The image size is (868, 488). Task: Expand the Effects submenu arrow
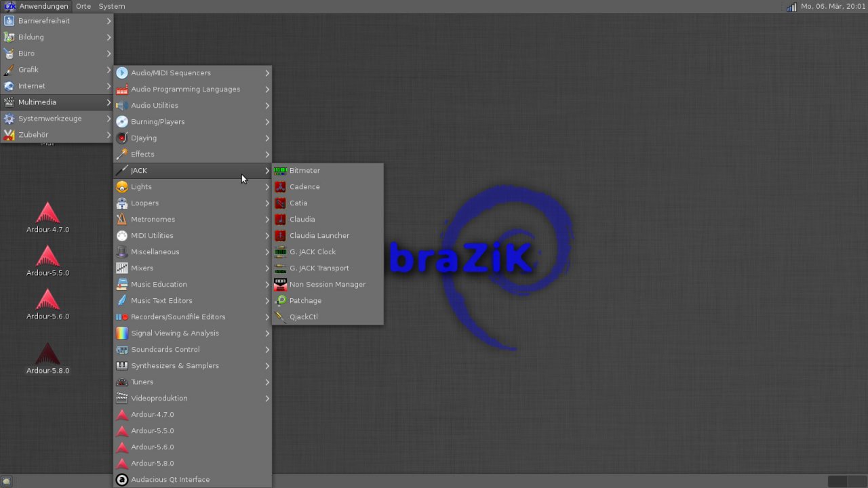tap(267, 155)
